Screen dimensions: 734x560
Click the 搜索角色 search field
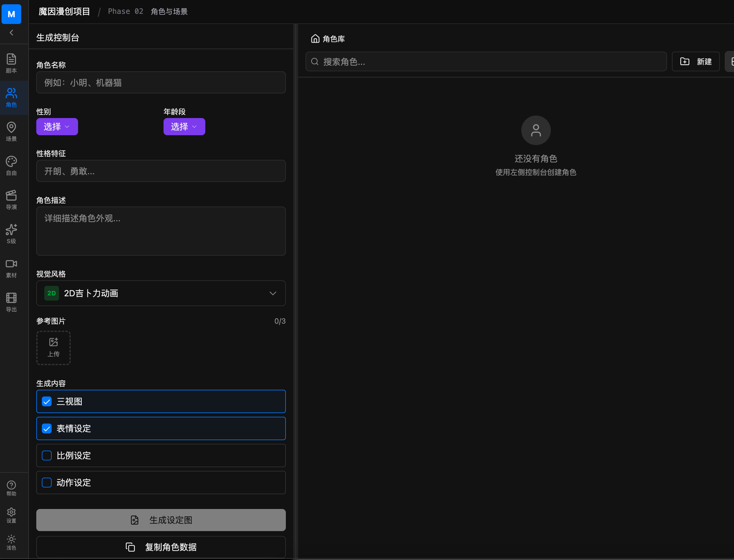[x=486, y=62]
